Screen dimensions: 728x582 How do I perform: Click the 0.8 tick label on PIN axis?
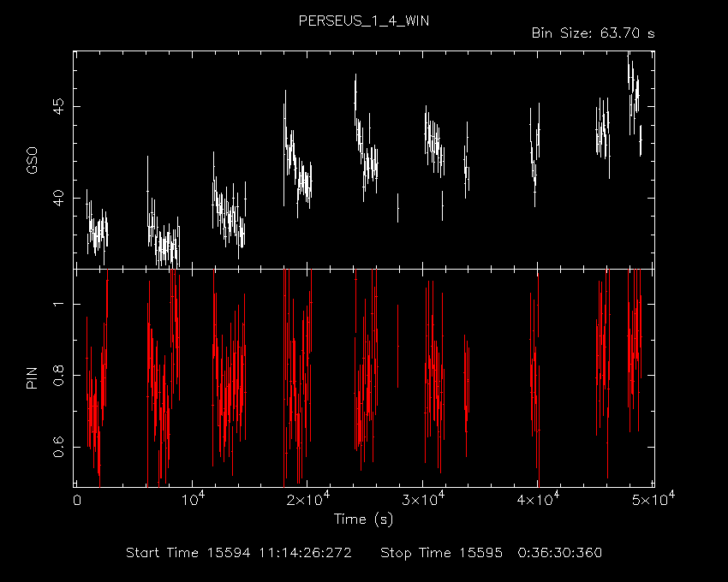[x=58, y=375]
